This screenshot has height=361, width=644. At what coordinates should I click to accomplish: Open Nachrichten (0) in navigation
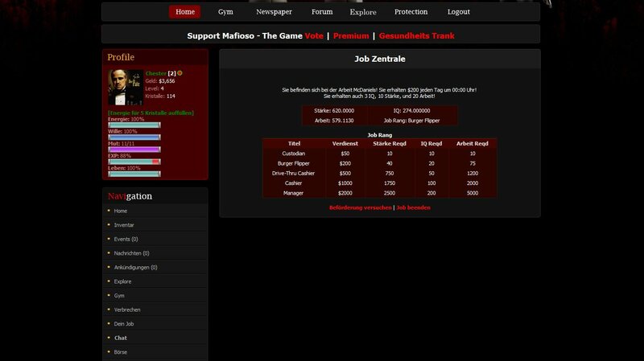click(x=131, y=253)
